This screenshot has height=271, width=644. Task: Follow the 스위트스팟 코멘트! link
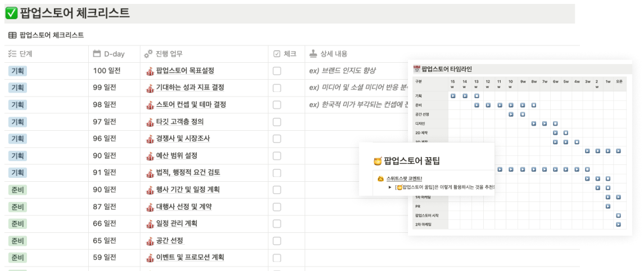pyautogui.click(x=404, y=179)
